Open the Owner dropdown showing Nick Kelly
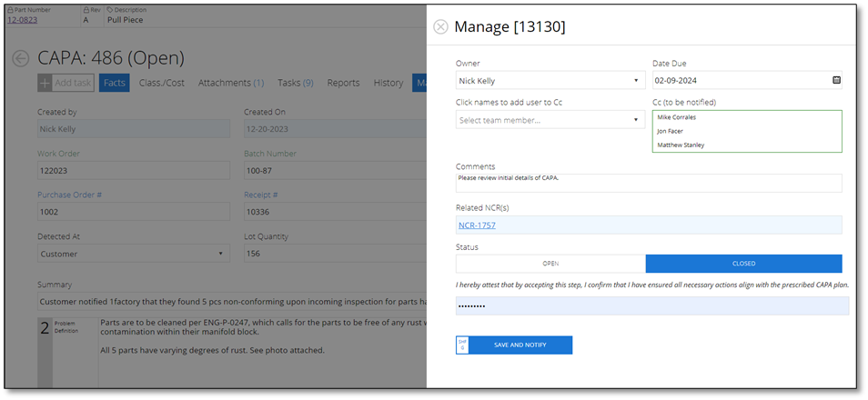This screenshot has width=868, height=400. [550, 80]
